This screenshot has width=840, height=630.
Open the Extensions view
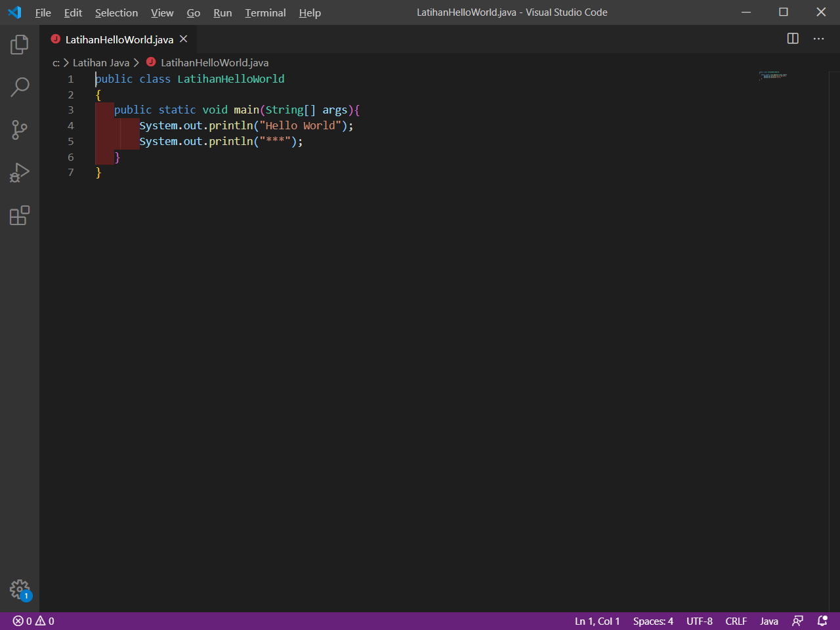(x=20, y=215)
